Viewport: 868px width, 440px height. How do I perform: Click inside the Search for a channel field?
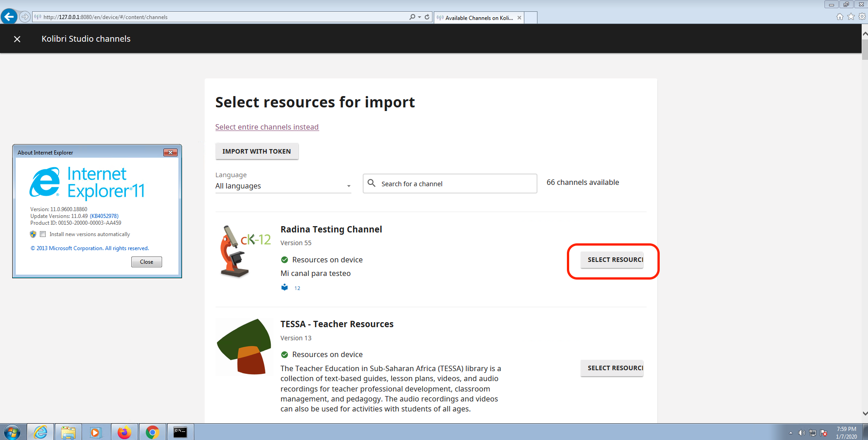448,184
